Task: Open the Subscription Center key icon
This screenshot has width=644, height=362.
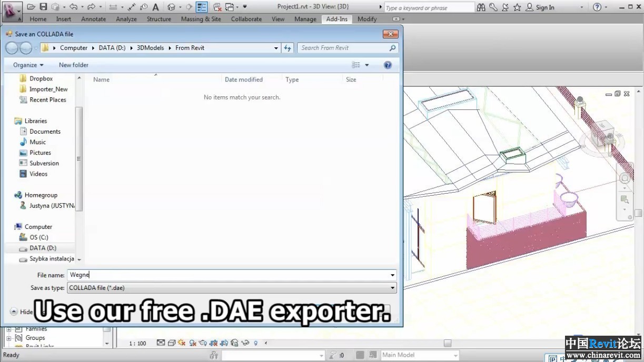Action: click(x=493, y=7)
